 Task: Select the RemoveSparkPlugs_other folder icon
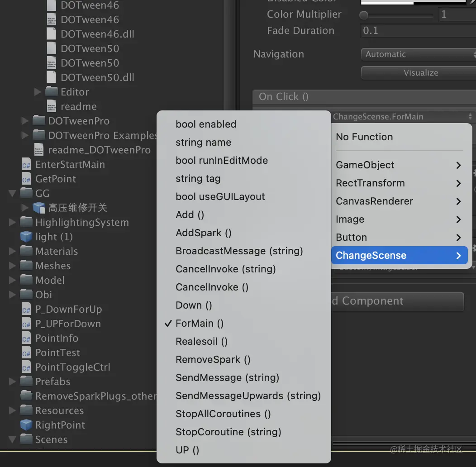pyautogui.click(x=26, y=396)
